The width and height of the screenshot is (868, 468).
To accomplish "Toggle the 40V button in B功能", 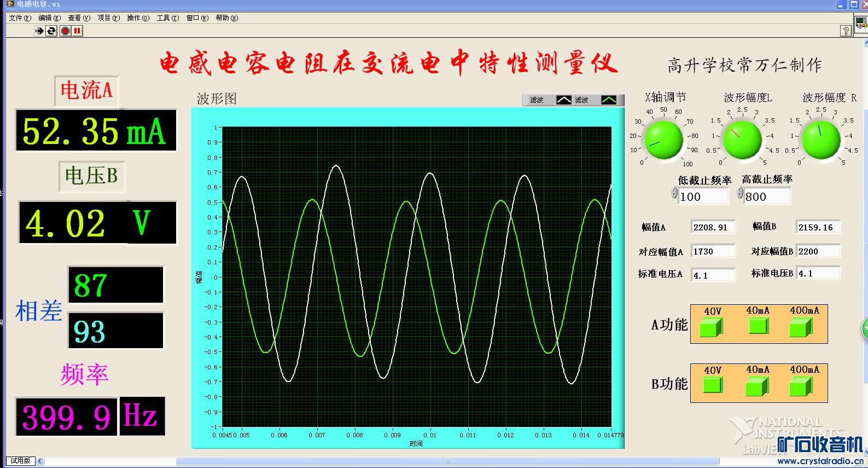I will point(712,385).
